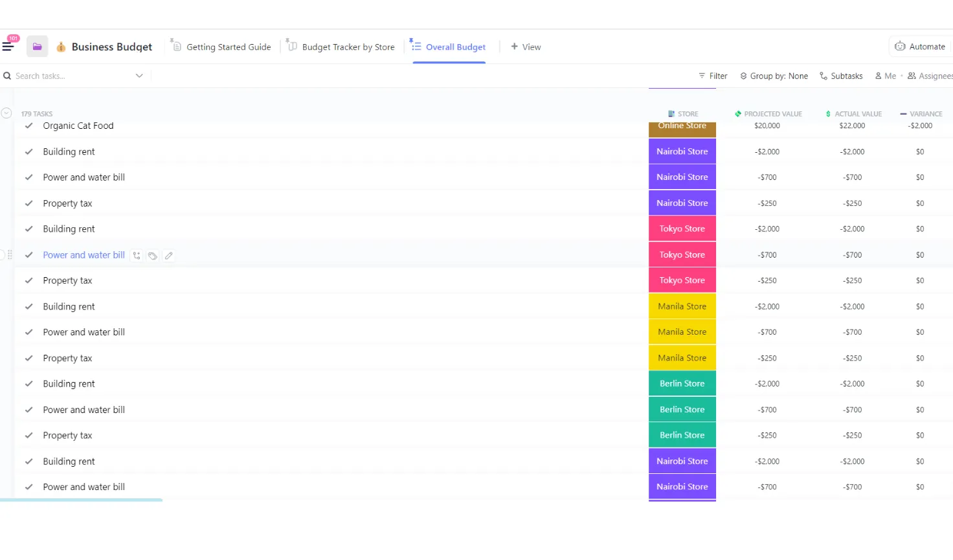Open the highlighted Power and water bill task
This screenshot has width=953, height=560.
click(84, 255)
